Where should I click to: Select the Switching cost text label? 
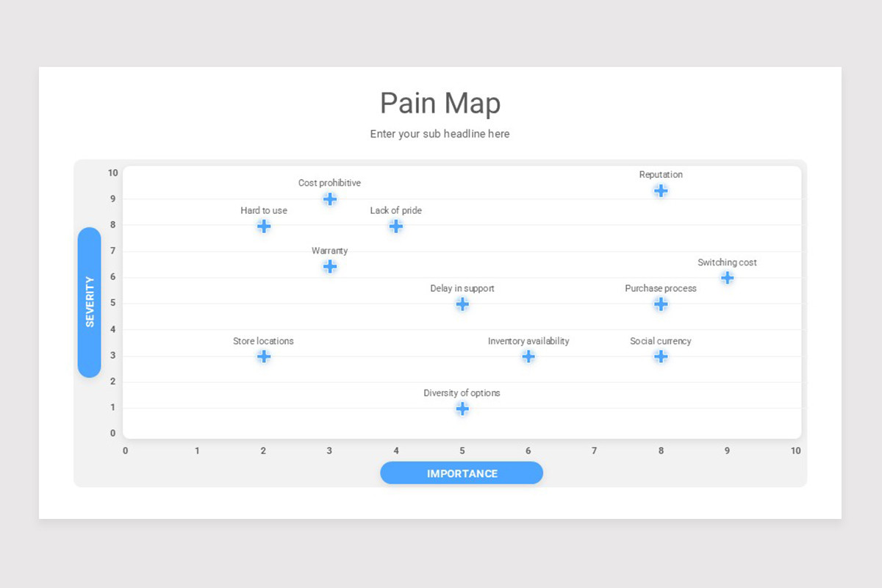click(x=727, y=262)
